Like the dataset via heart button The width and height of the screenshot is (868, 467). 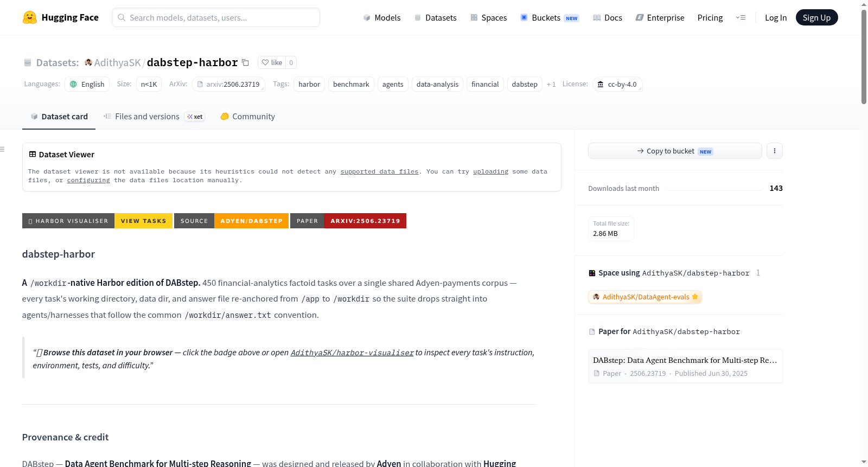tap(272, 62)
